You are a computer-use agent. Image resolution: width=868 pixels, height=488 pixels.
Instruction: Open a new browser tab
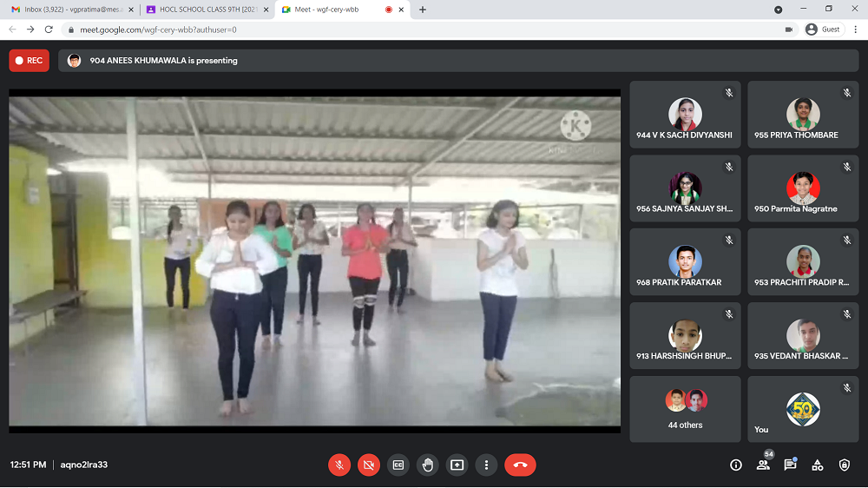pyautogui.click(x=423, y=10)
